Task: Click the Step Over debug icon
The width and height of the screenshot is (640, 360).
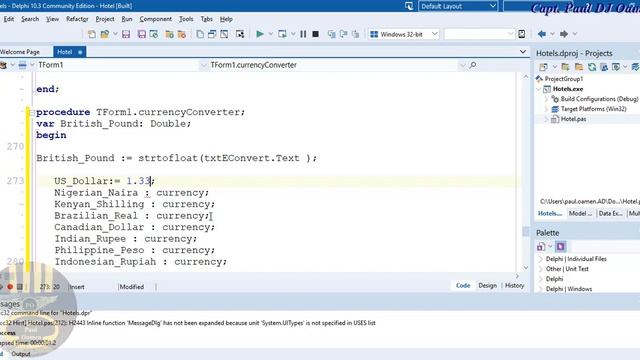Action: 344,34
